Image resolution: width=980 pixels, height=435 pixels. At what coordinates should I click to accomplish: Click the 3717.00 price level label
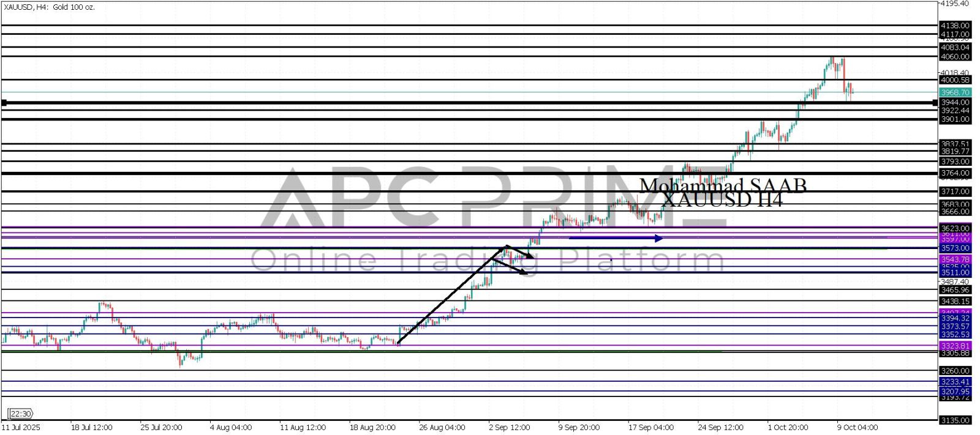click(x=955, y=191)
